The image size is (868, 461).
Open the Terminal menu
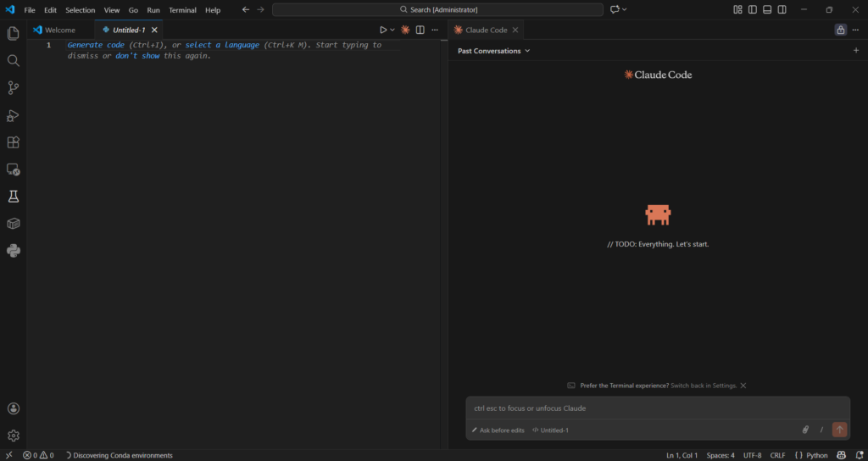pos(183,10)
